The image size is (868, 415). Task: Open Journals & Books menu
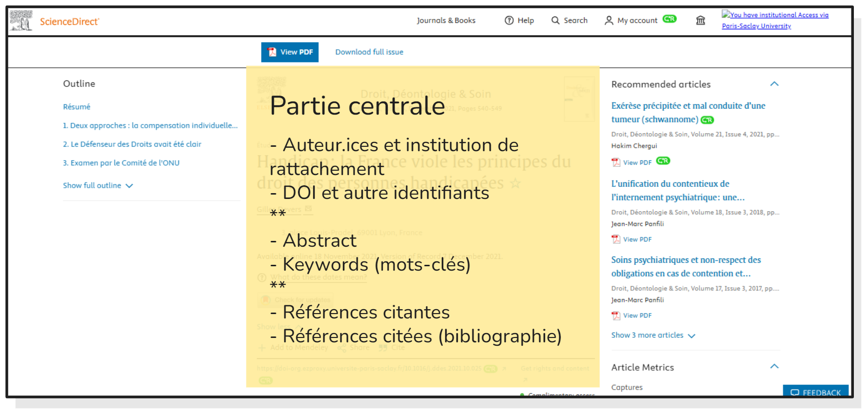tap(446, 20)
